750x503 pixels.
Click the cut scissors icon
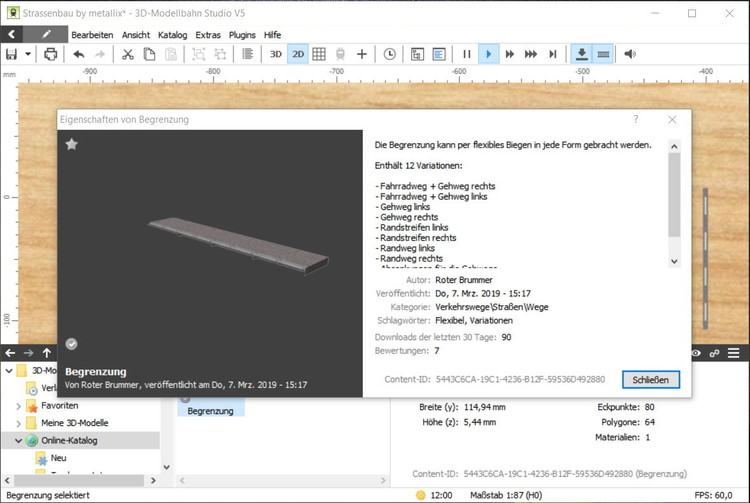128,54
